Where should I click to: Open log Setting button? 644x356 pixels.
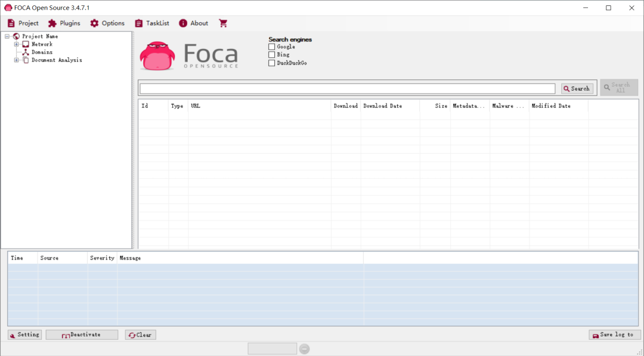click(x=24, y=335)
